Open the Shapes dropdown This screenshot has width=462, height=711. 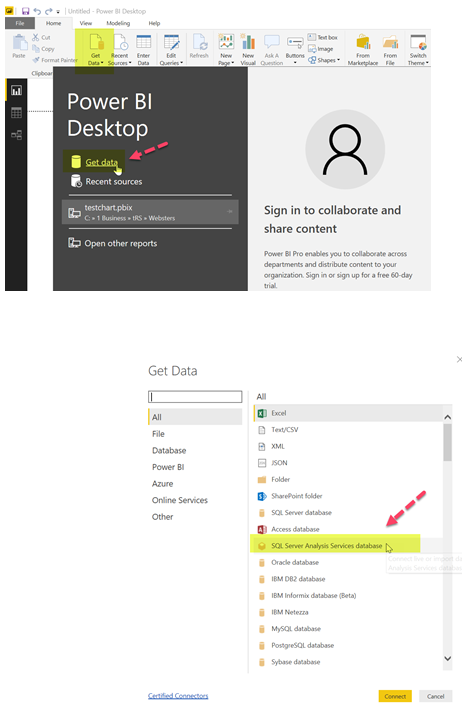(324, 60)
